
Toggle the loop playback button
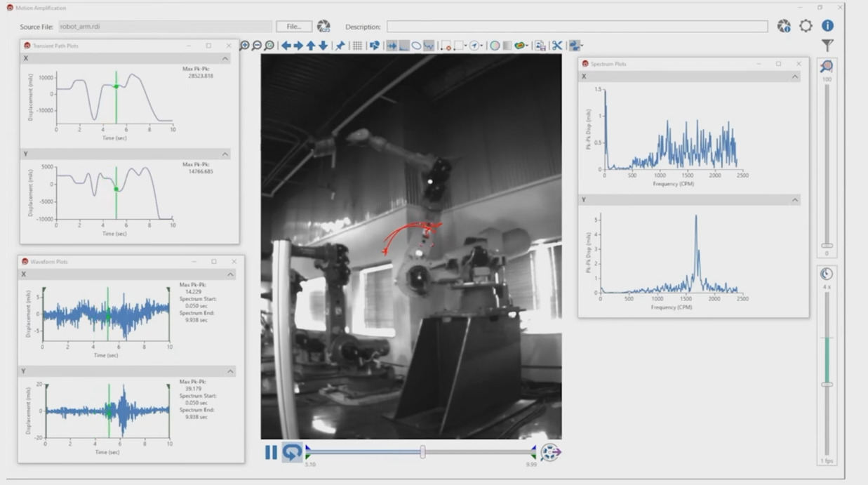pyautogui.click(x=292, y=453)
